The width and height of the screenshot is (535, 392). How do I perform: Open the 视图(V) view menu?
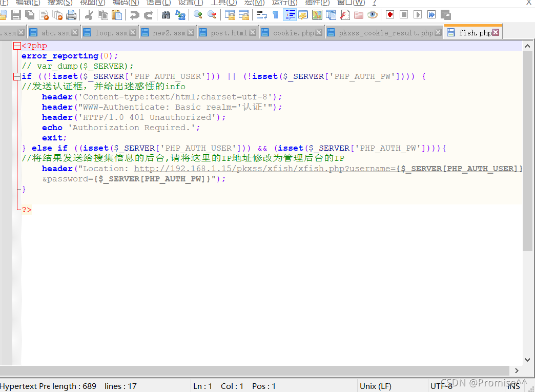pos(92,3)
